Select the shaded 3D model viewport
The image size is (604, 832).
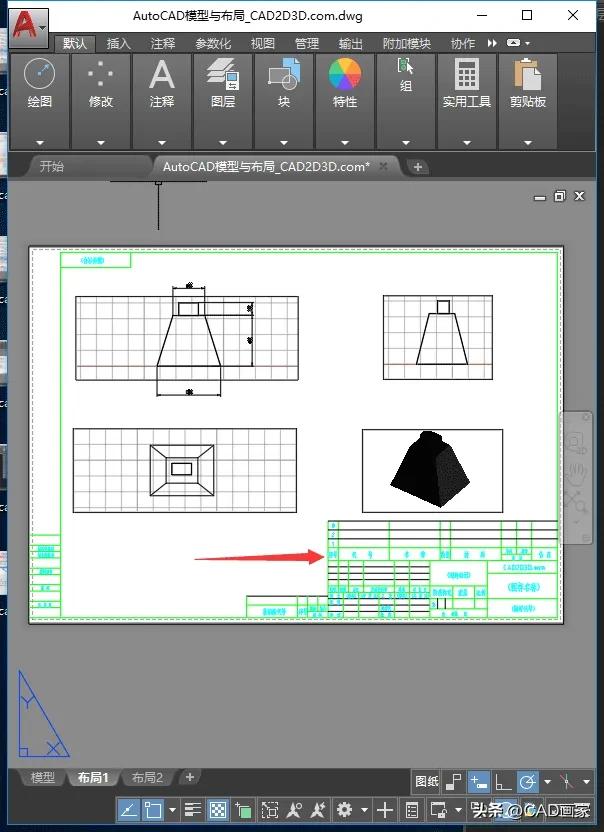pyautogui.click(x=432, y=471)
